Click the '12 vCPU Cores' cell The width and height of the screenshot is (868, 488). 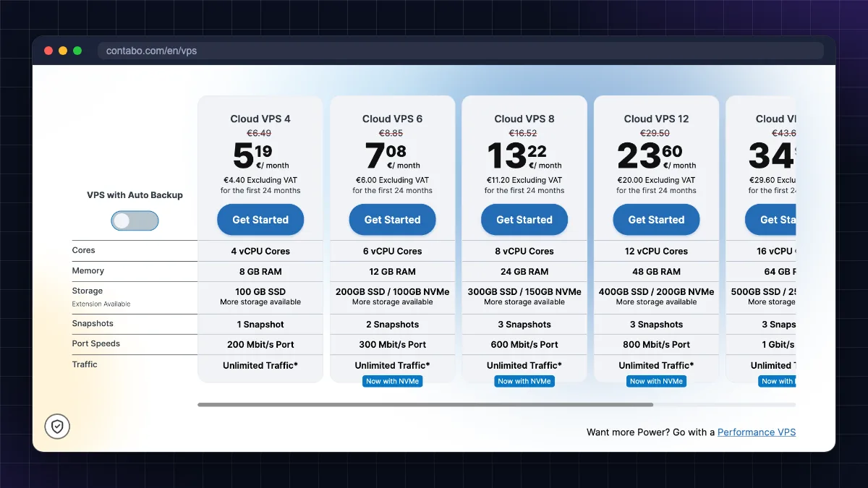pyautogui.click(x=657, y=251)
